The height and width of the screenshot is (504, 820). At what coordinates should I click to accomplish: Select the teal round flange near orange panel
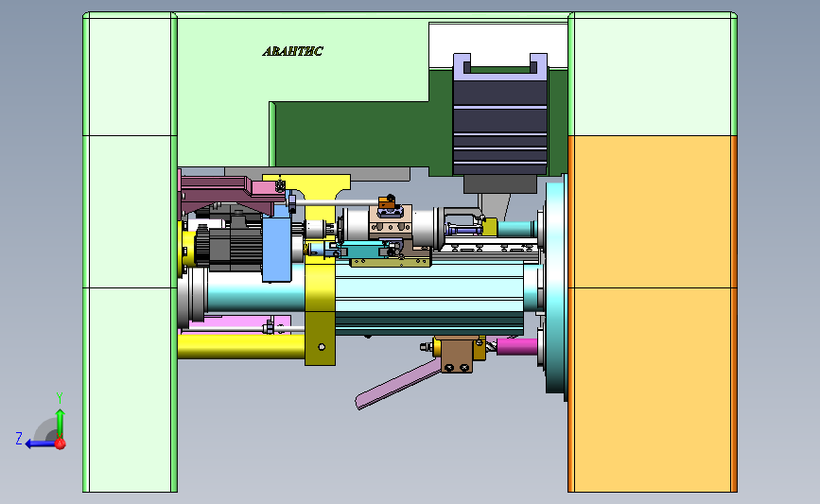555,287
